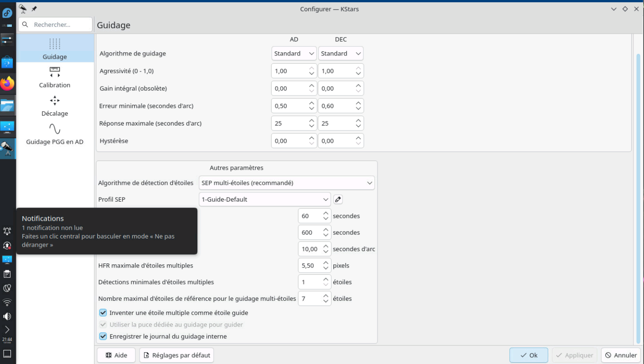This screenshot has width=644, height=364.
Task: Launch Firefox from the dock
Action: point(7,84)
